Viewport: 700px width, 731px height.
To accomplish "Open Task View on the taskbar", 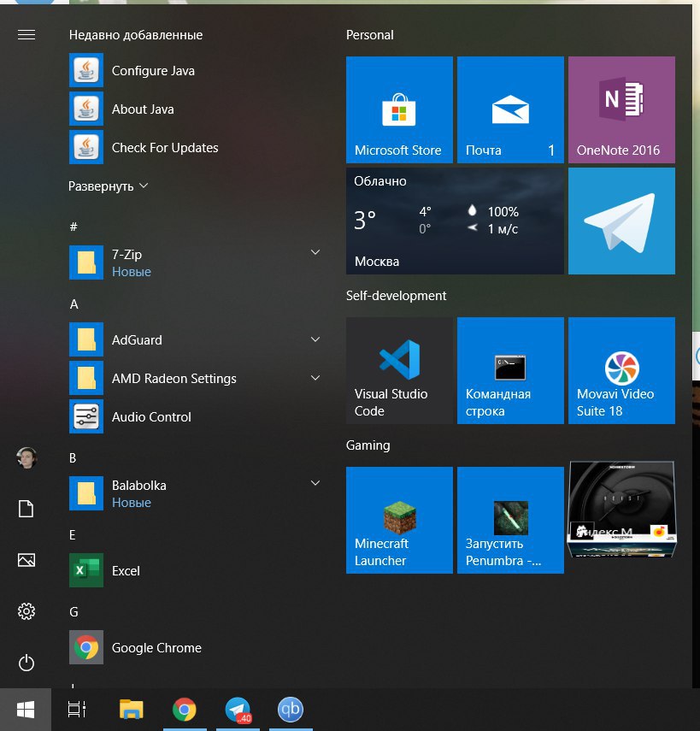I will [x=77, y=710].
